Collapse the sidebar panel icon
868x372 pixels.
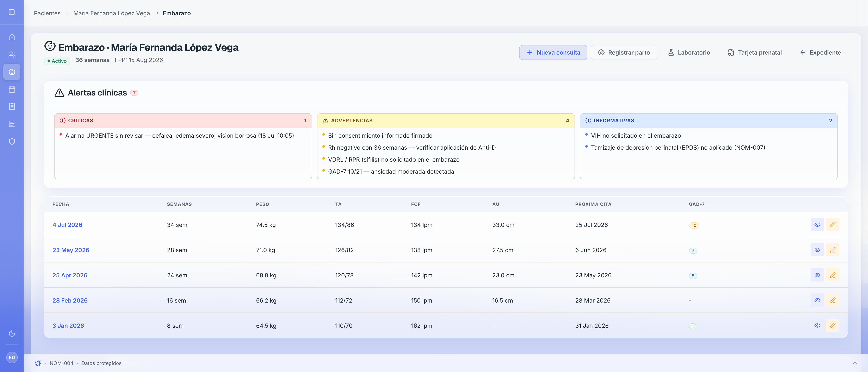12,12
